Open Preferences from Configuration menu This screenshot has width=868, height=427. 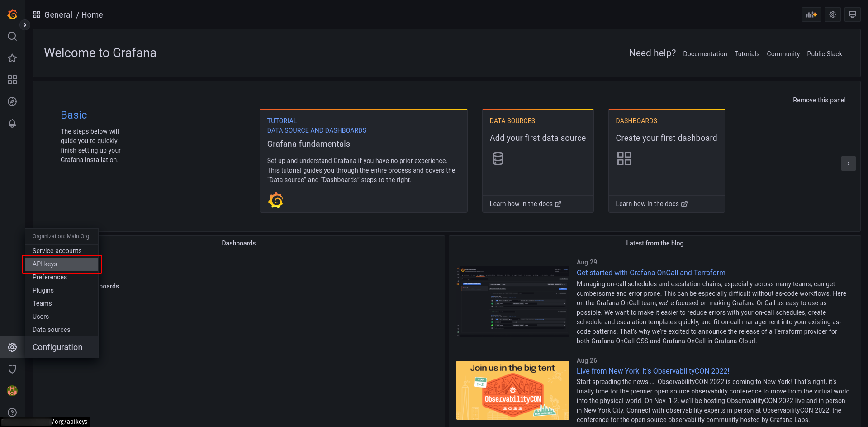pos(62,277)
